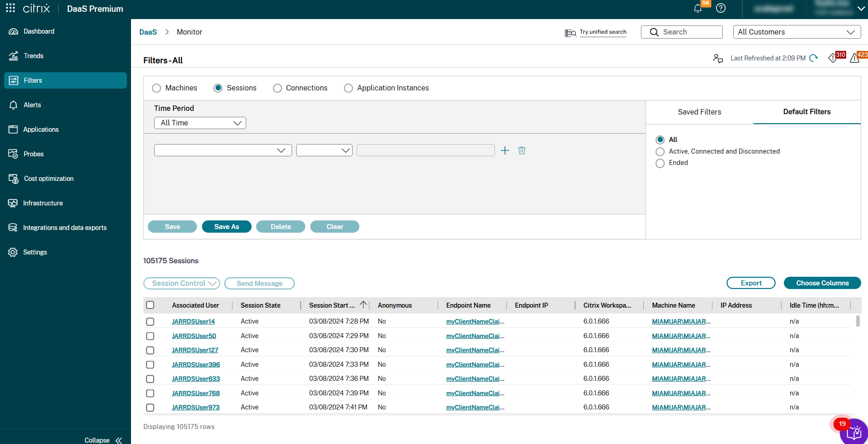Expand the All Time period dropdown

[200, 123]
